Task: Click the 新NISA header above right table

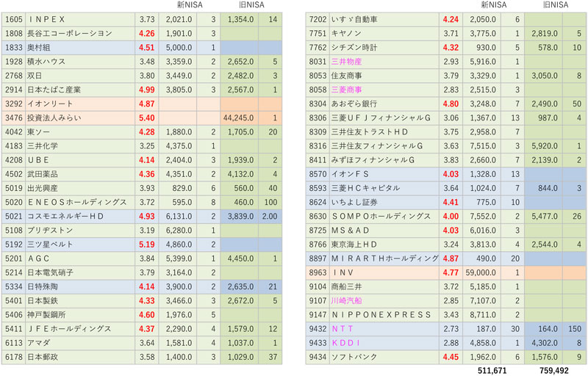Action: coord(494,5)
